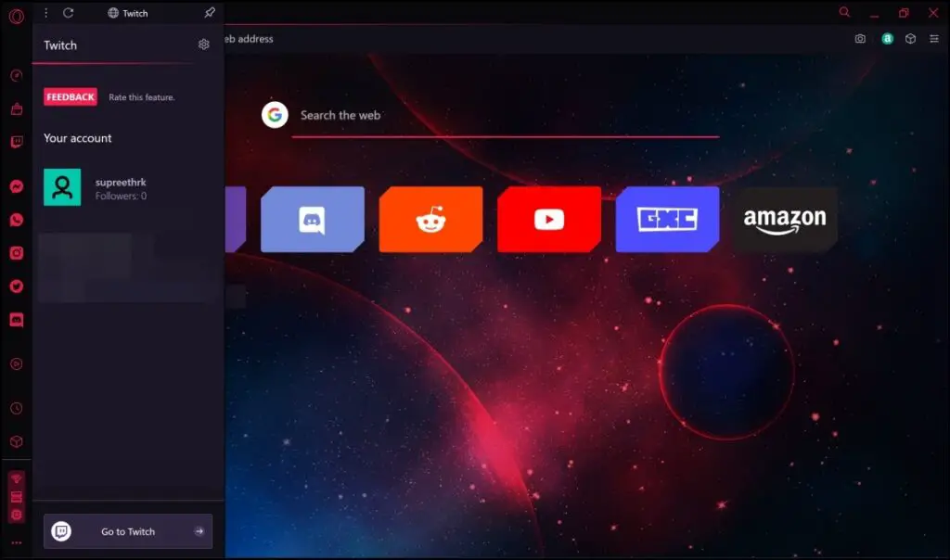This screenshot has height=560, width=950.
Task: Click the 'Go to Twitch' button
Action: [x=128, y=531]
